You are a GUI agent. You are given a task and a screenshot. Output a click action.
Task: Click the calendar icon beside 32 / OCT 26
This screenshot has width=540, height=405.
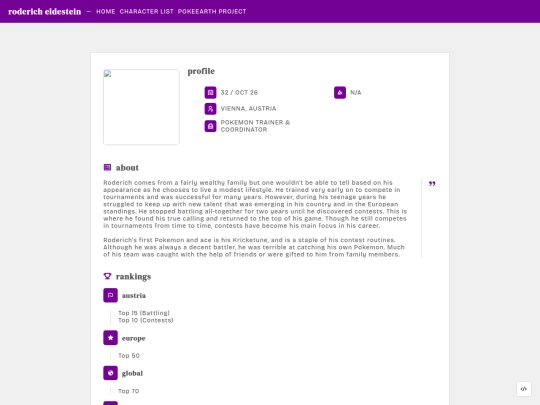tap(210, 93)
